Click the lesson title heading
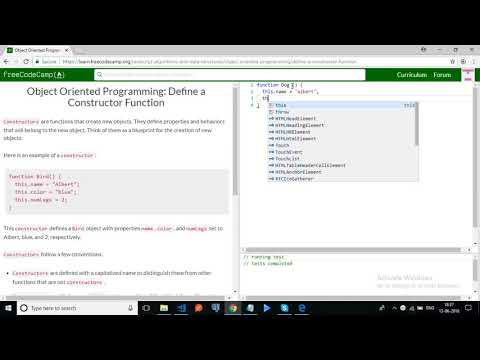The width and height of the screenshot is (480, 360). pos(116,97)
